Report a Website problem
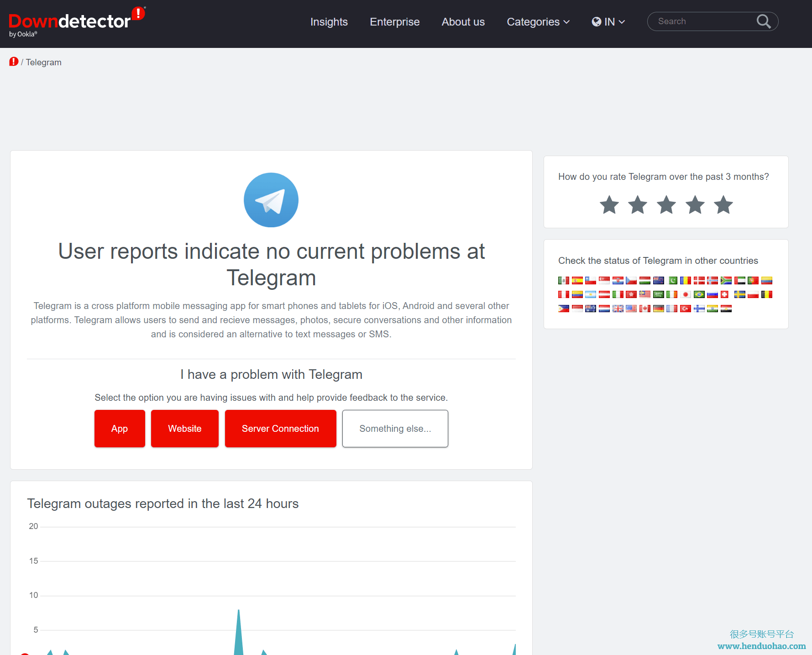Image resolution: width=812 pixels, height=655 pixels. click(x=184, y=429)
